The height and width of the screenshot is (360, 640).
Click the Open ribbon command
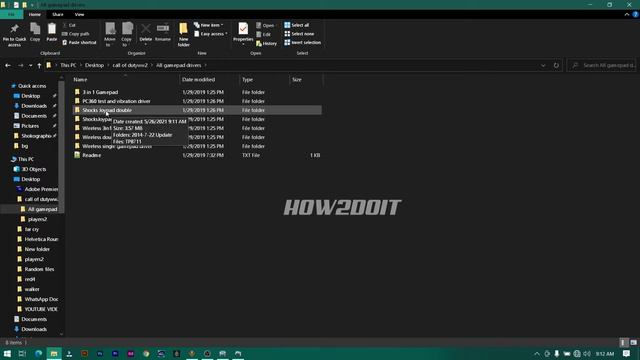pyautogui.click(x=265, y=25)
